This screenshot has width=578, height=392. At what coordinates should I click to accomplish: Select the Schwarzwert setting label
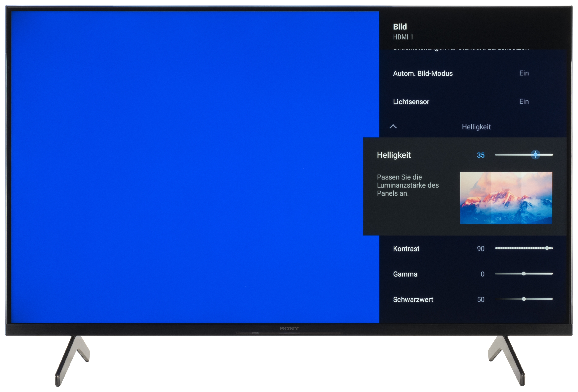coord(413,300)
